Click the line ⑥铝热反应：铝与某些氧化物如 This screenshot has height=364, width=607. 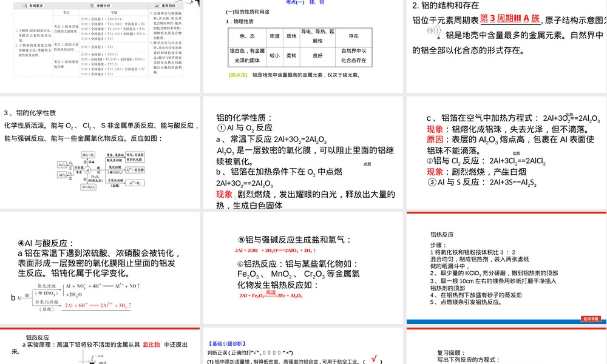tap(298, 264)
